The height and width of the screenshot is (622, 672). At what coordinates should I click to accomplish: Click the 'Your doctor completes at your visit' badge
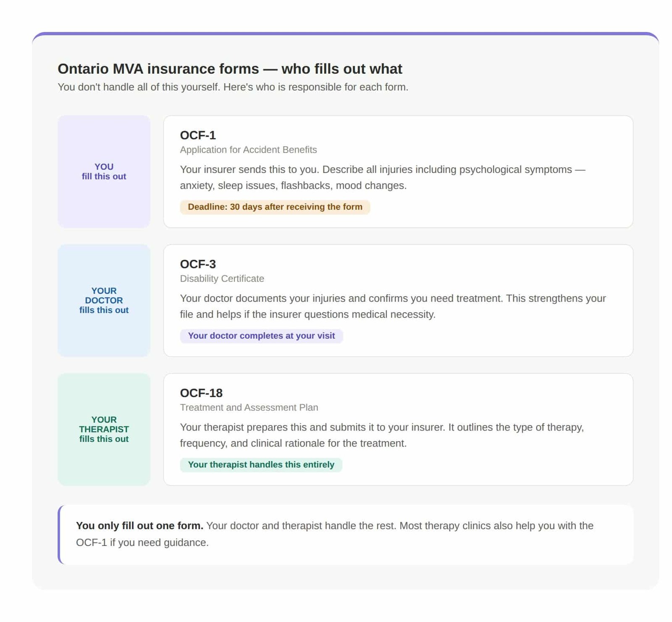pyautogui.click(x=261, y=336)
